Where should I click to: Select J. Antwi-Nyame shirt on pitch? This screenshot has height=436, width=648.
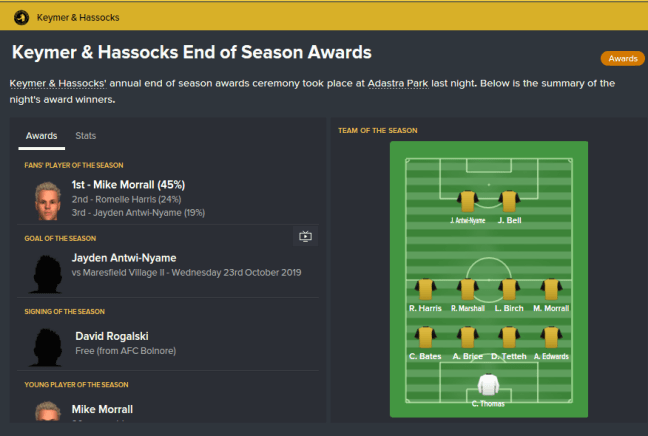coord(467,201)
